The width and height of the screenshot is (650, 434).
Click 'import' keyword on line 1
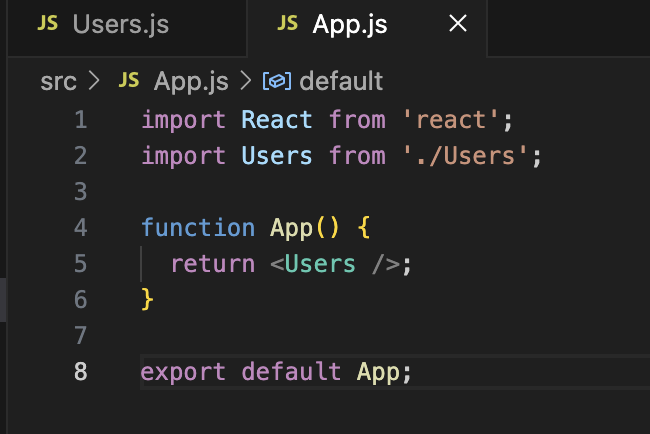click(184, 121)
